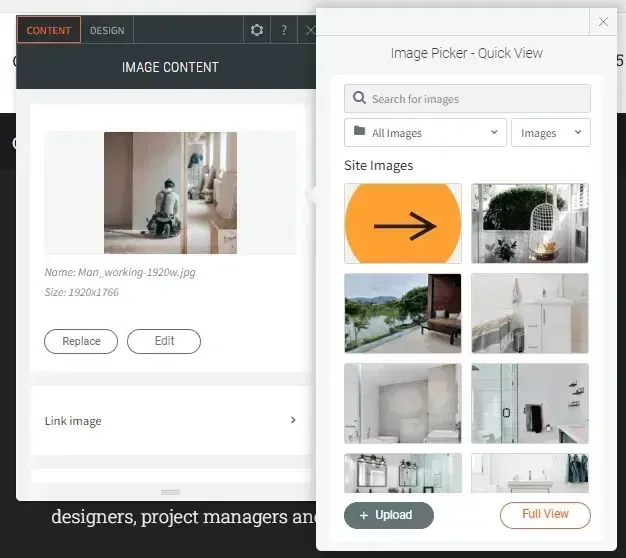Click the panel resize handle at bottom

[x=170, y=492]
